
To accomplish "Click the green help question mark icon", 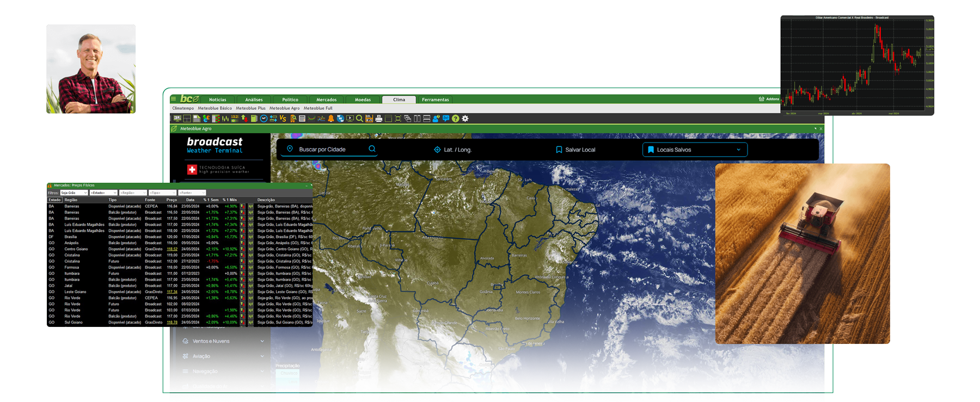I will pos(455,119).
